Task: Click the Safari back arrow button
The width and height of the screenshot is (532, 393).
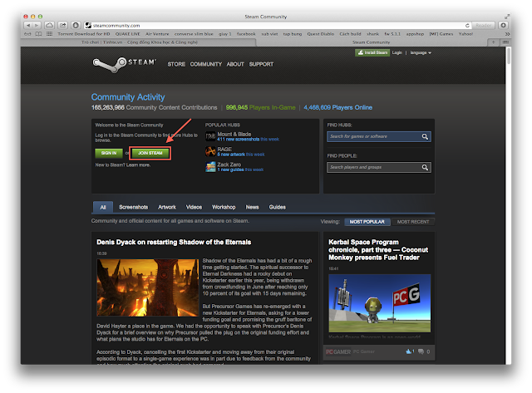Action: click(x=27, y=25)
